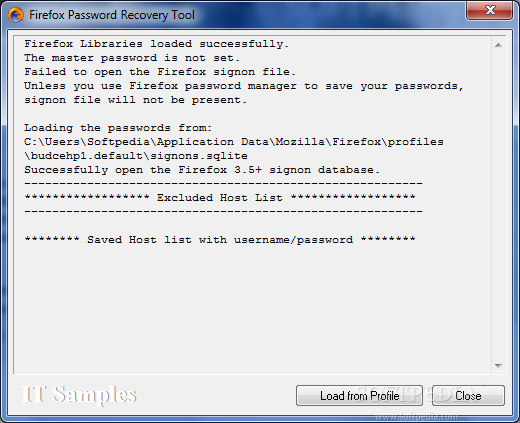
Task: Click the Excluded Host List header line
Action: point(220,198)
